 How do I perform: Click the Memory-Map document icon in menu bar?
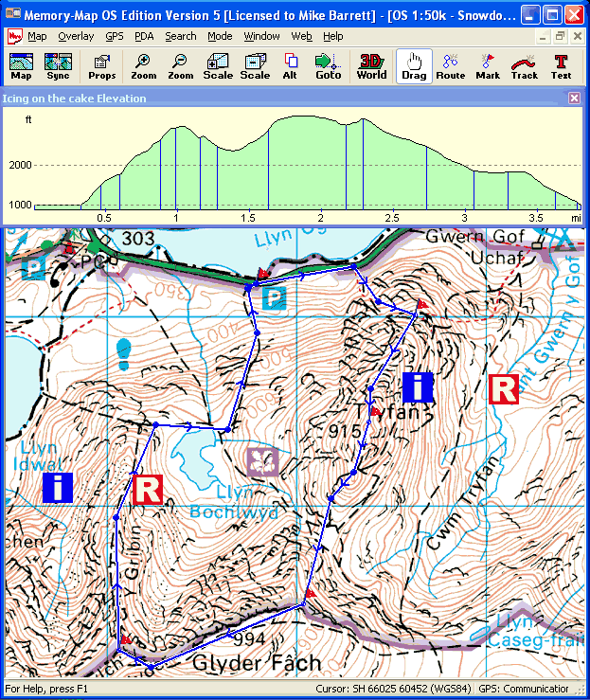tap(14, 36)
